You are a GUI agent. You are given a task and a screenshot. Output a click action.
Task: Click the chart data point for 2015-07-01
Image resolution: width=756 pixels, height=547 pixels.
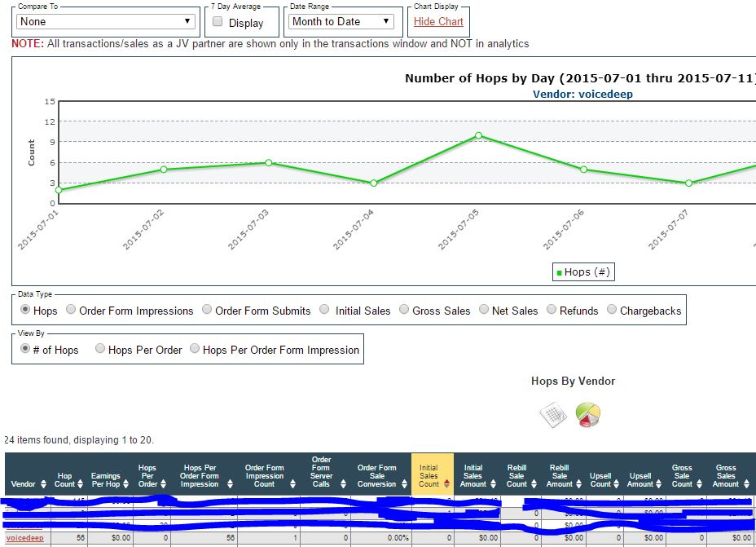point(59,190)
